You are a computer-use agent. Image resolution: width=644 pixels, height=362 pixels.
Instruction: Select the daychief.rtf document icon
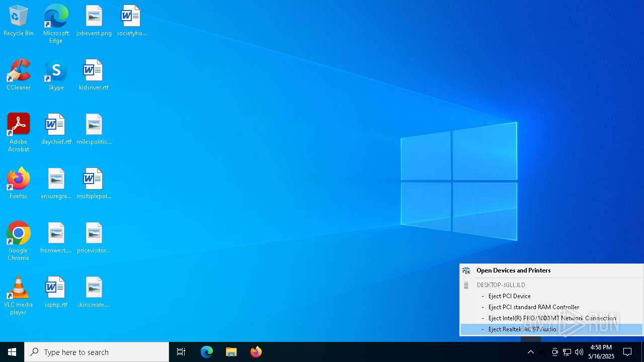tap(56, 130)
